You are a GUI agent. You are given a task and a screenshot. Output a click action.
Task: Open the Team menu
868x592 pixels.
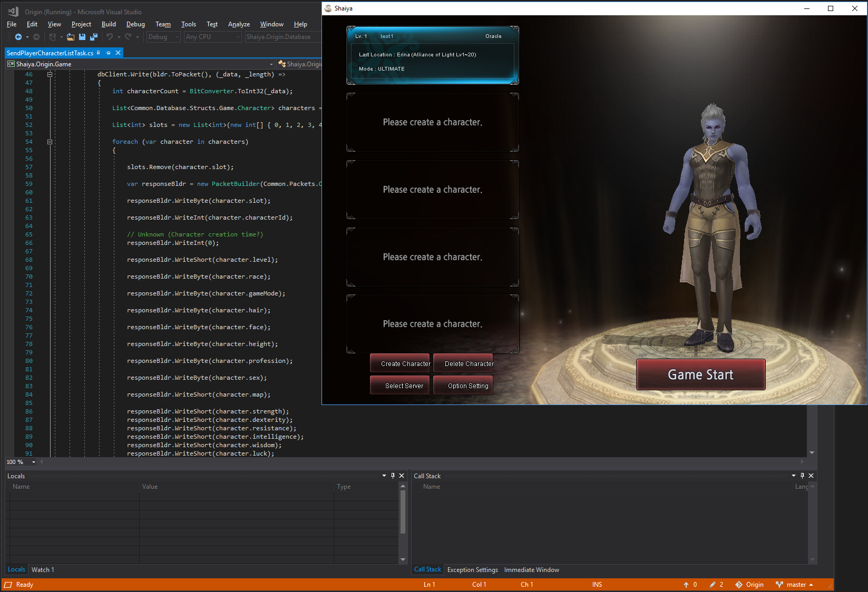163,24
